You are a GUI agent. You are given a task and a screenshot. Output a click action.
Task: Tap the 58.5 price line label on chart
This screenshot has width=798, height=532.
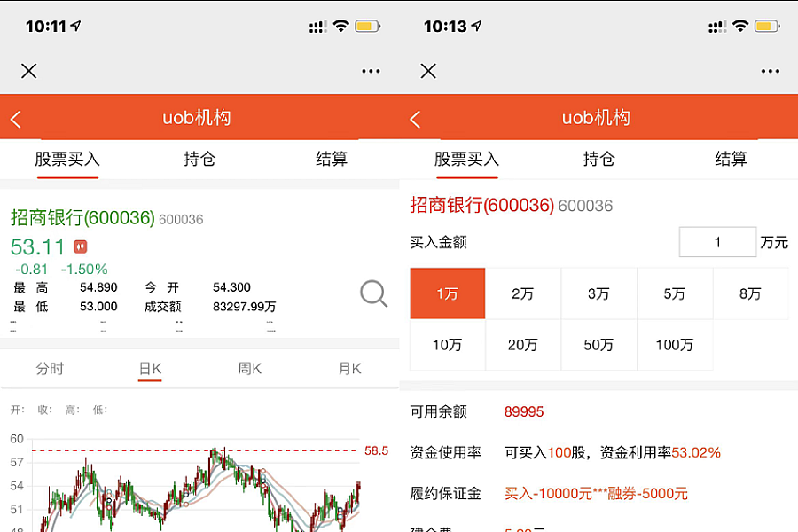tap(376, 450)
